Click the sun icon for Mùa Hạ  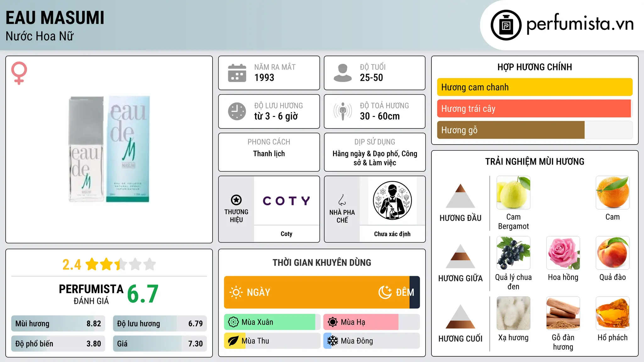click(x=333, y=322)
